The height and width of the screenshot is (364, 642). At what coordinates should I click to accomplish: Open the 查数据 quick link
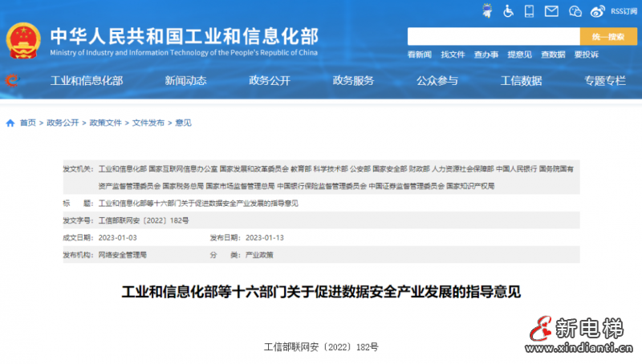(x=553, y=55)
